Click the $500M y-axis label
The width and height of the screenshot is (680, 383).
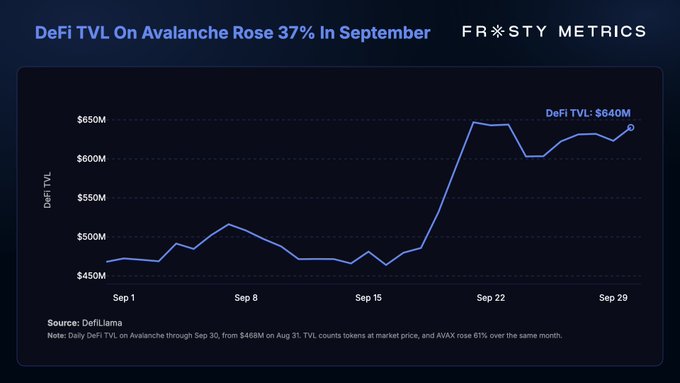(91, 237)
